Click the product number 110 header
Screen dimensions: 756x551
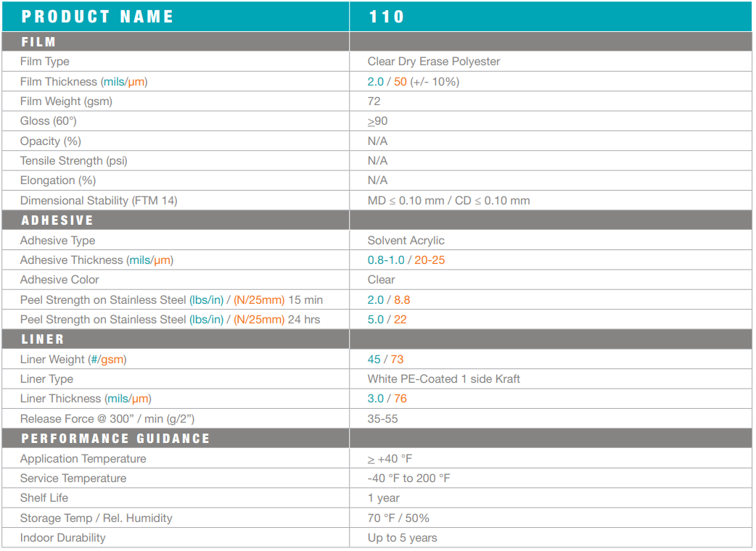coord(387,17)
